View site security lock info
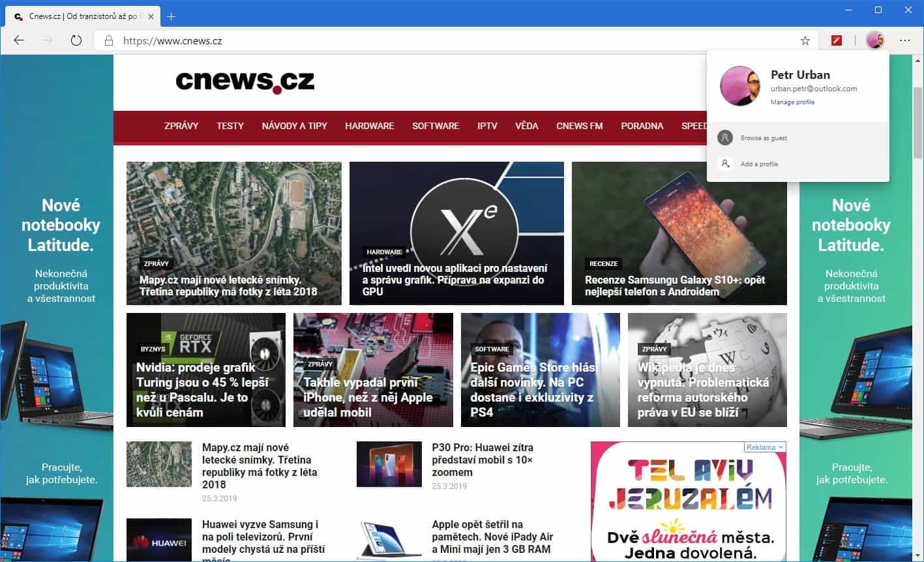Image resolution: width=924 pixels, height=562 pixels. [109, 41]
